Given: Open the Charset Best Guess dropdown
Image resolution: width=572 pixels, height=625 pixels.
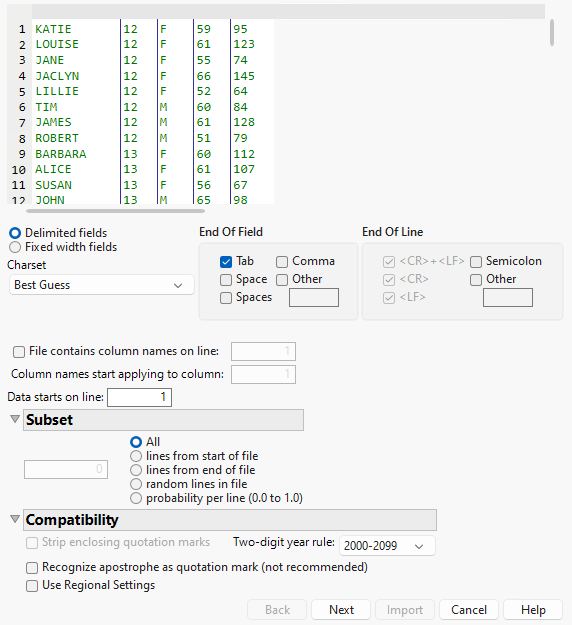Looking at the screenshot, I should tap(102, 285).
